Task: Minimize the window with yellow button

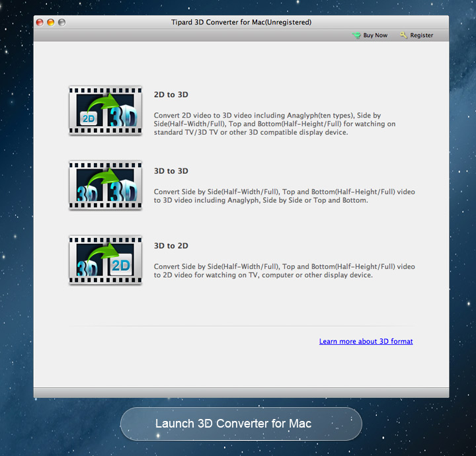Action: 51,22
